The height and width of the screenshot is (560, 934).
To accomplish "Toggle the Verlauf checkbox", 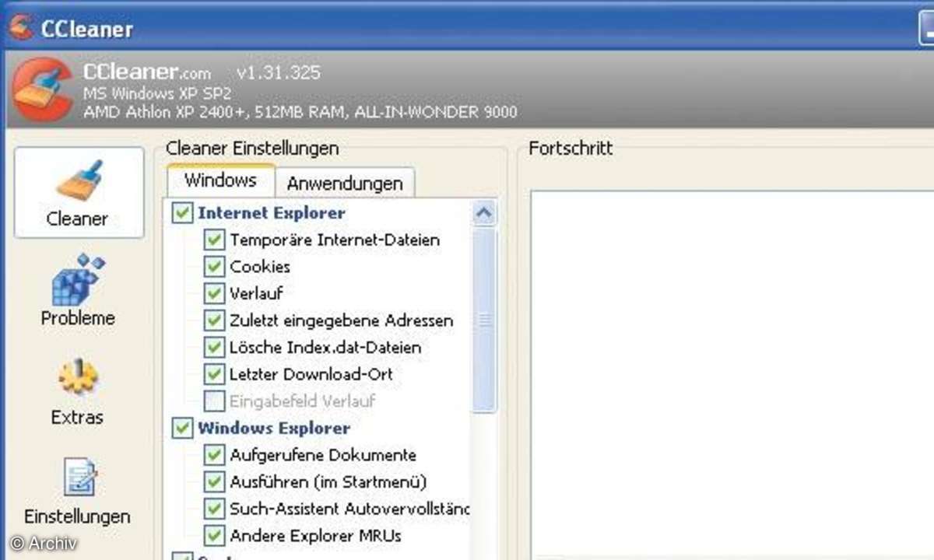I will [x=214, y=293].
